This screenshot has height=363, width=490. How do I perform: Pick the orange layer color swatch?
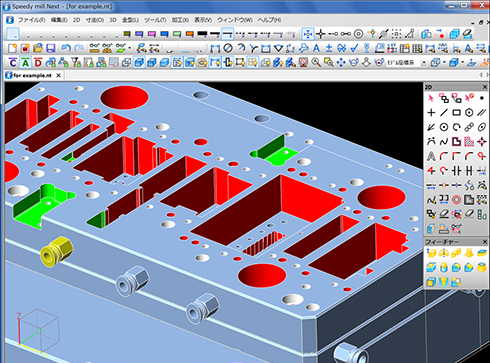coord(190,34)
